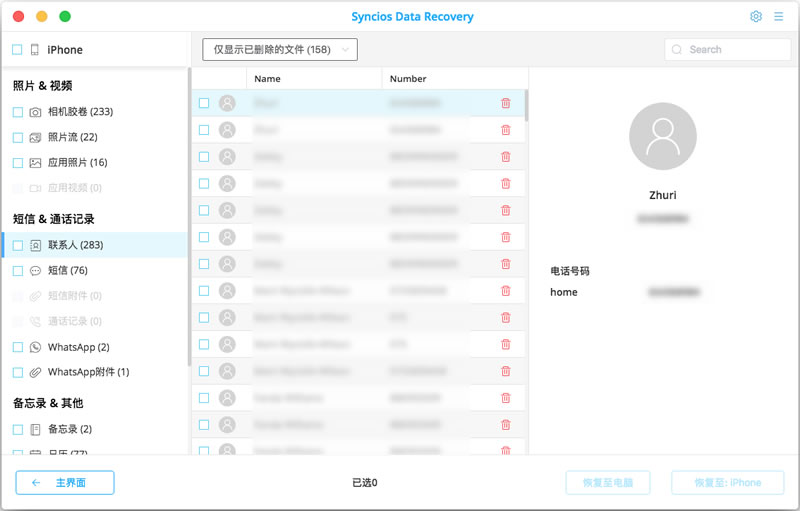Check the WhatsApp (2) checkbox
This screenshot has height=511, width=800.
tap(18, 347)
